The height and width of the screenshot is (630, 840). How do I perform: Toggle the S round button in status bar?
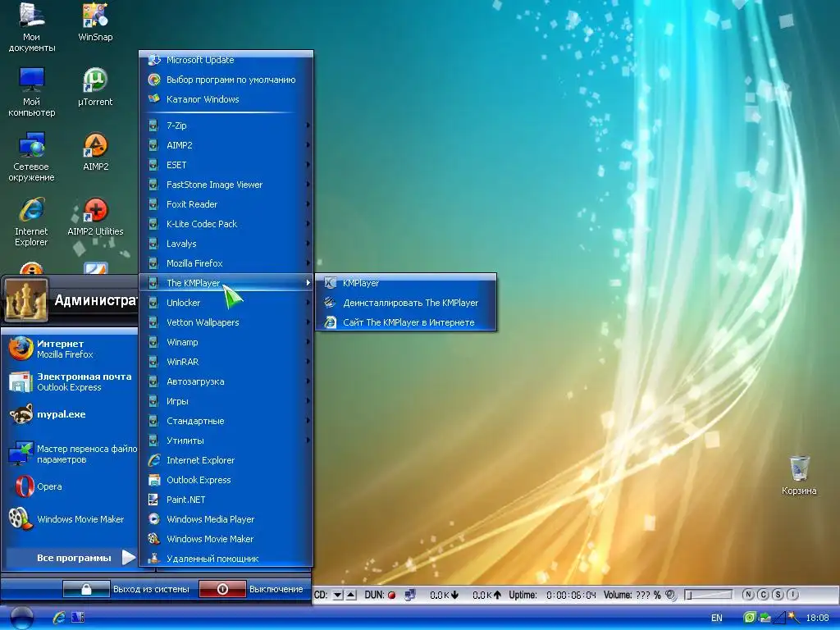(778, 594)
